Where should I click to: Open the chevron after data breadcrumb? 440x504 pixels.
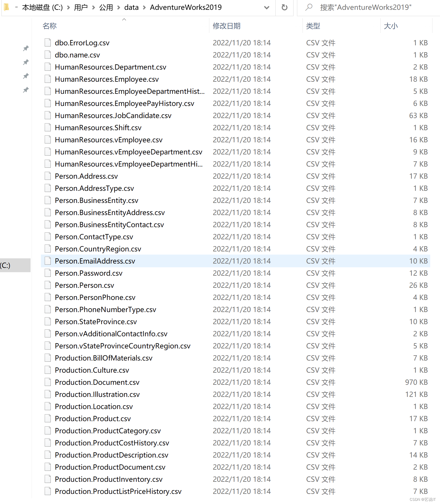click(x=144, y=8)
